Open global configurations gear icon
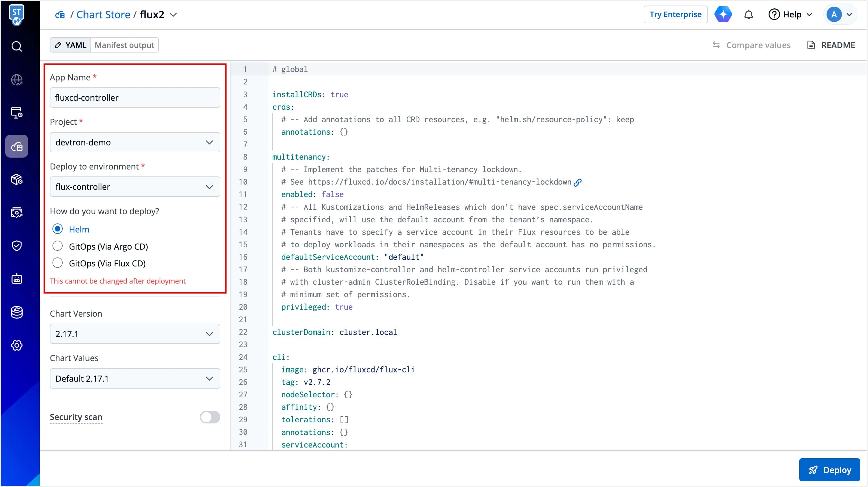 (17, 345)
